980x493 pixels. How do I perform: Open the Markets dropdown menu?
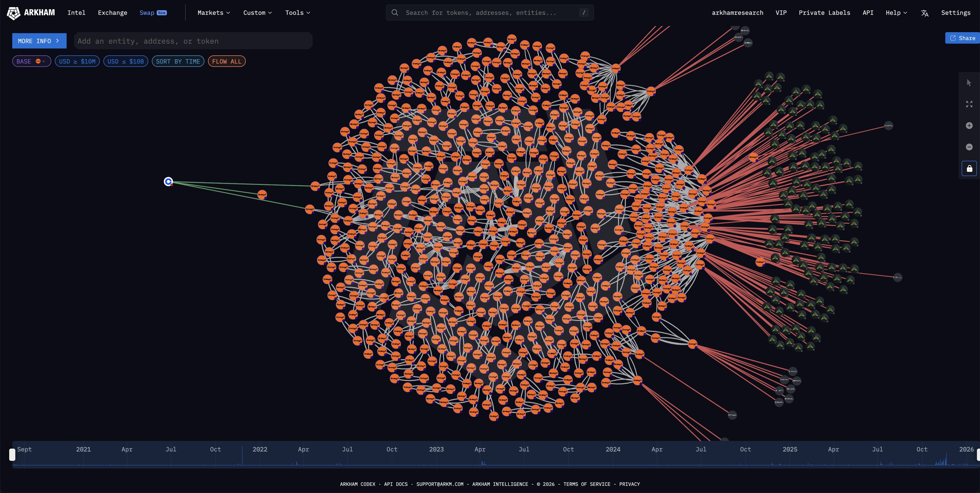pyautogui.click(x=213, y=13)
